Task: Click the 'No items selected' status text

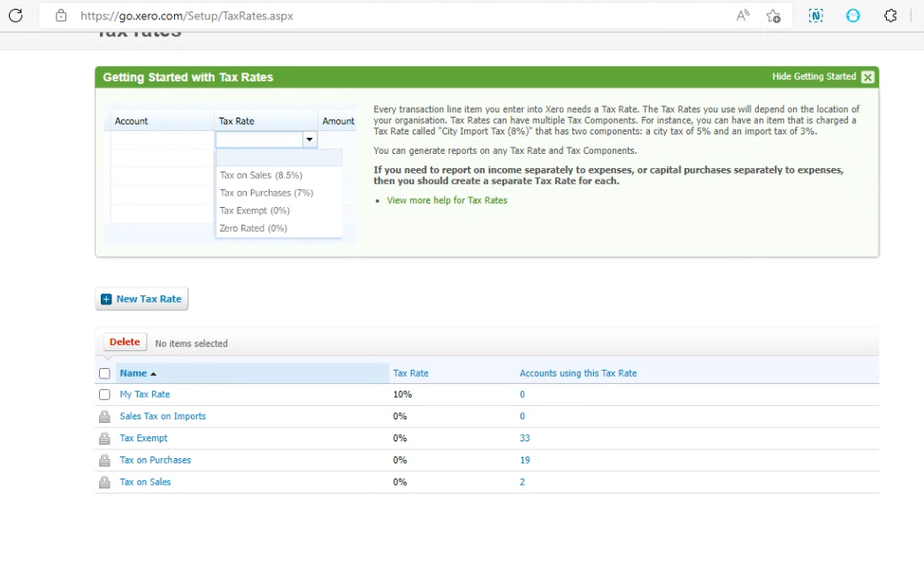Action: coord(191,343)
